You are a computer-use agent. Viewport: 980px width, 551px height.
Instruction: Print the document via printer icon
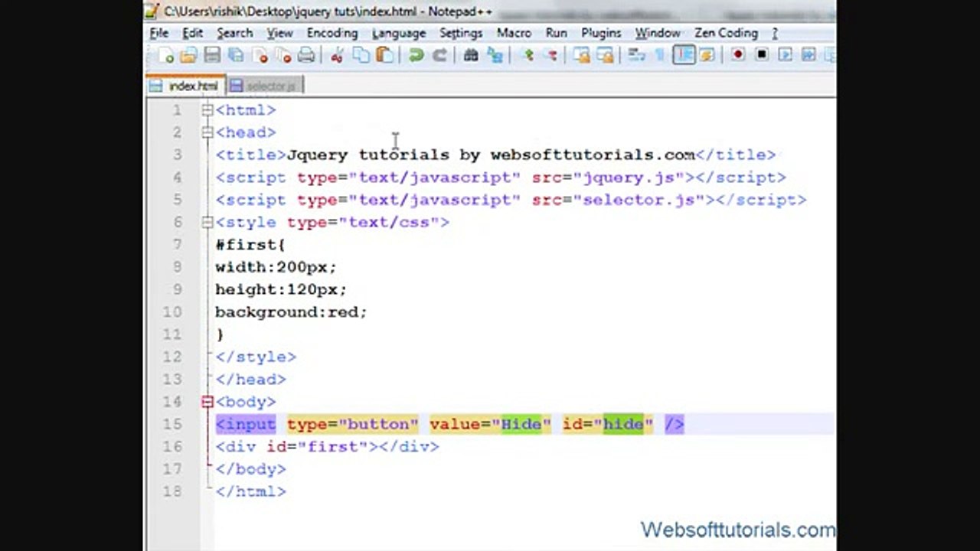point(306,55)
